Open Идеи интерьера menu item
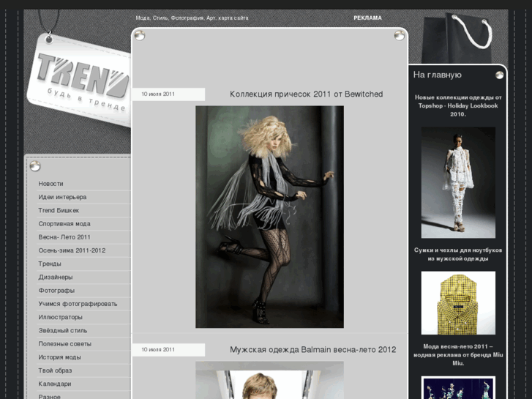This screenshot has height=399, width=532. [62, 197]
